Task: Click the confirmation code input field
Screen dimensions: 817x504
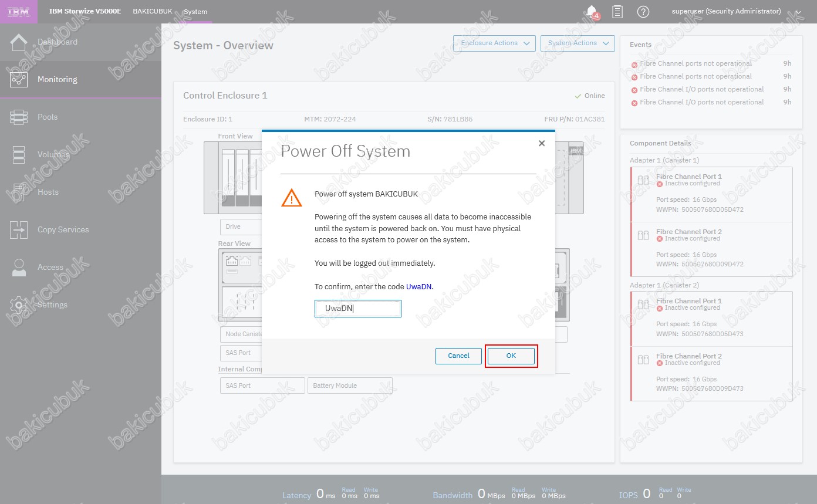Action: (x=358, y=309)
